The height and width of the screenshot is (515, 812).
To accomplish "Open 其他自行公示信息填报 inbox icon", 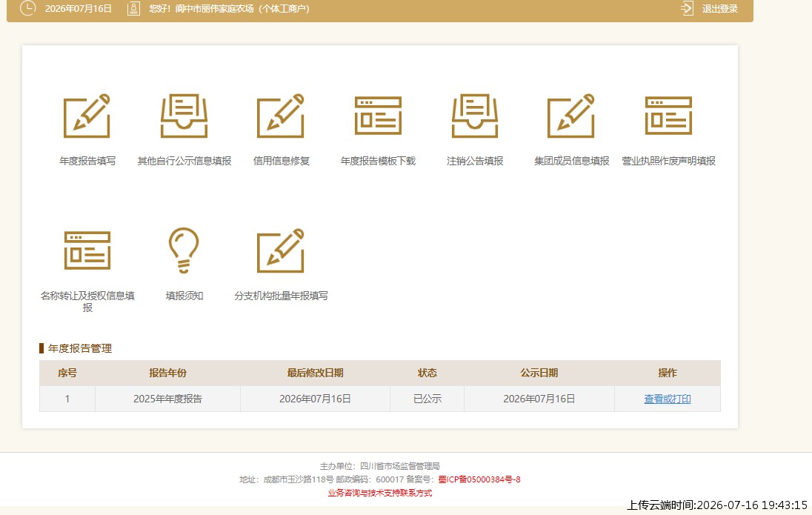I will tap(184, 116).
